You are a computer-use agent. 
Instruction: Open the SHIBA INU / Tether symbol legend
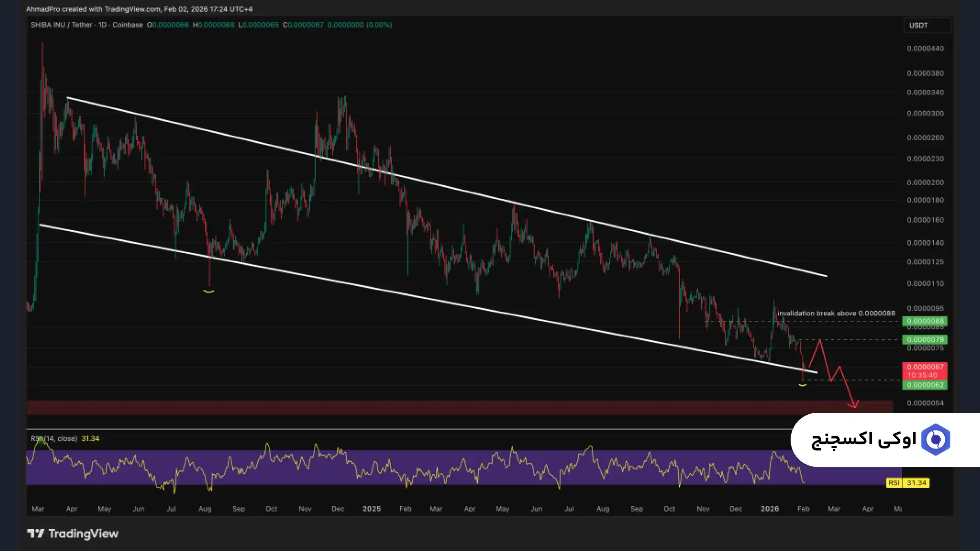click(x=61, y=24)
